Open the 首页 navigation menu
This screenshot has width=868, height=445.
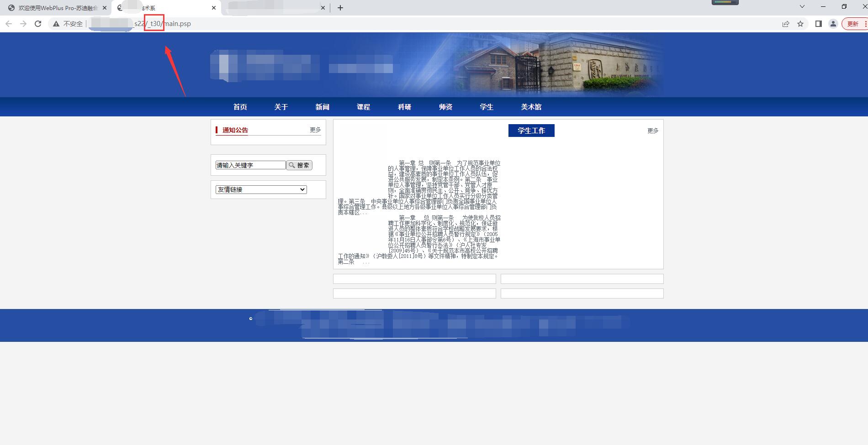tap(240, 107)
